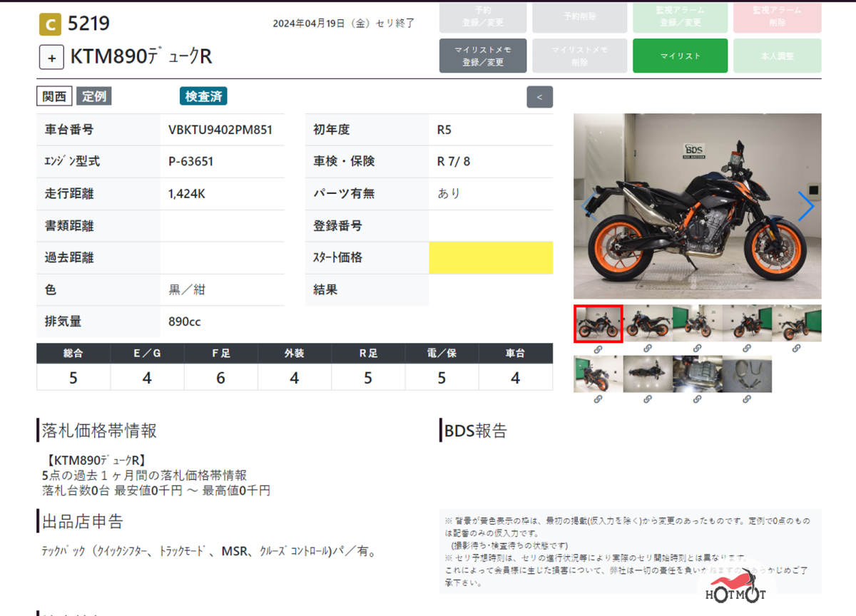Click the gold C grade badge
This screenshot has height=616, width=856.
(x=49, y=25)
